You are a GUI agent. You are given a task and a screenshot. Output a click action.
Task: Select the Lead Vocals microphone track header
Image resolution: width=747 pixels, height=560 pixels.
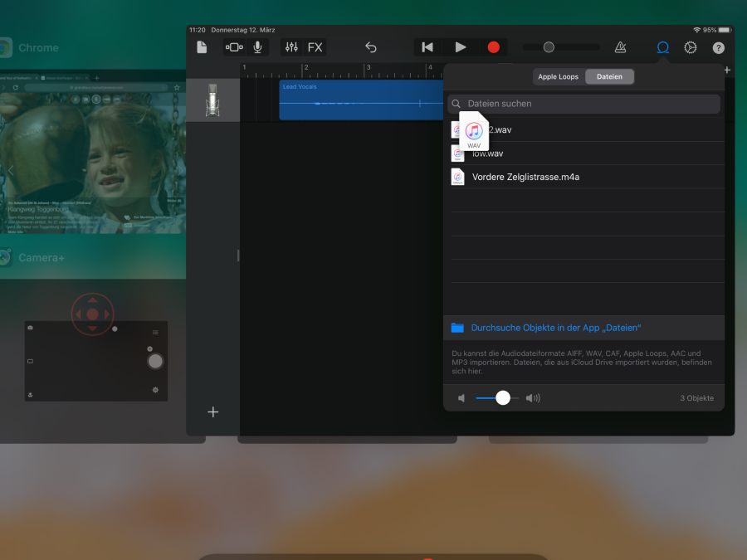(x=213, y=100)
